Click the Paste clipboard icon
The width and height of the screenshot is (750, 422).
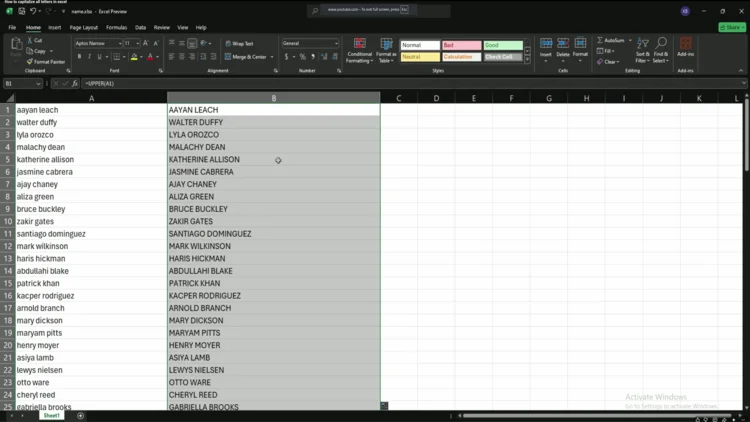click(16, 44)
